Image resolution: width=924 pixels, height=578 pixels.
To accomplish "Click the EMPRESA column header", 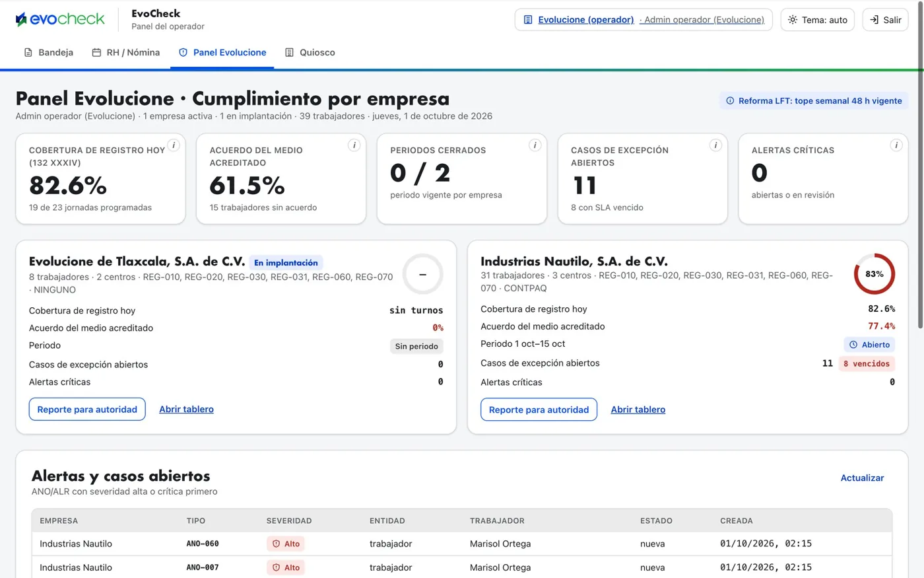I will [59, 521].
